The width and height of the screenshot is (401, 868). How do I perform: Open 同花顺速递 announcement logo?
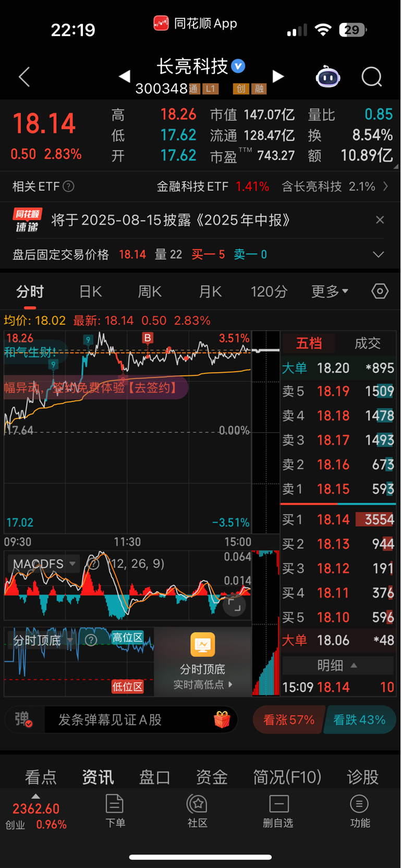tap(27, 220)
